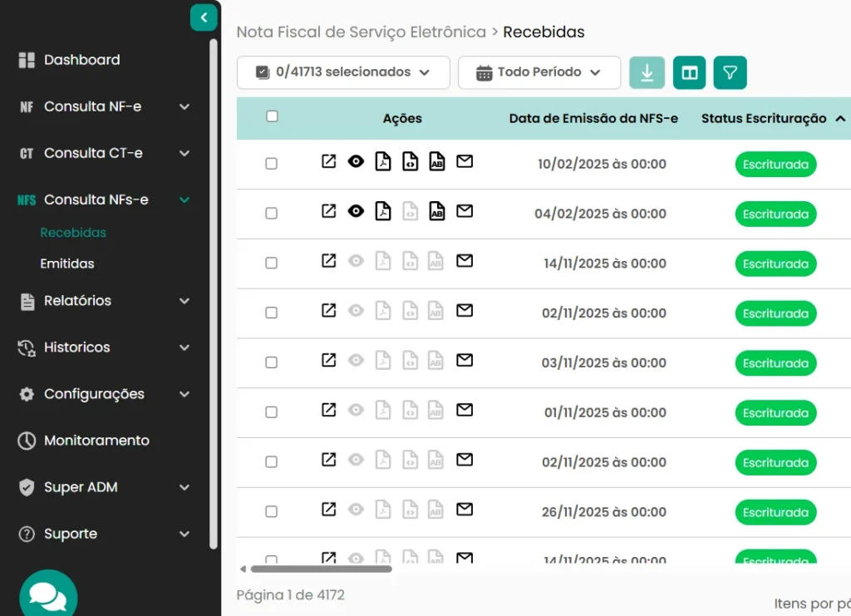View first row details with eye icon

[x=356, y=162]
